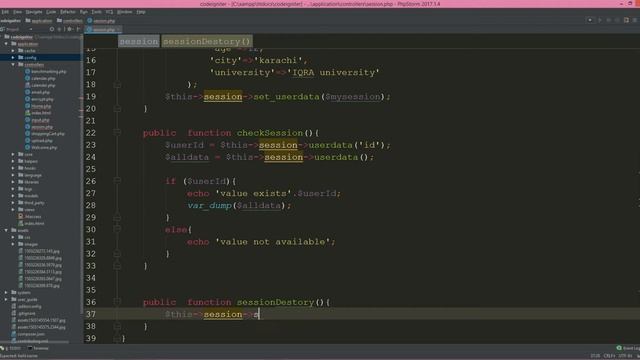
Task: Click the Run play icon
Action: click(600, 20)
